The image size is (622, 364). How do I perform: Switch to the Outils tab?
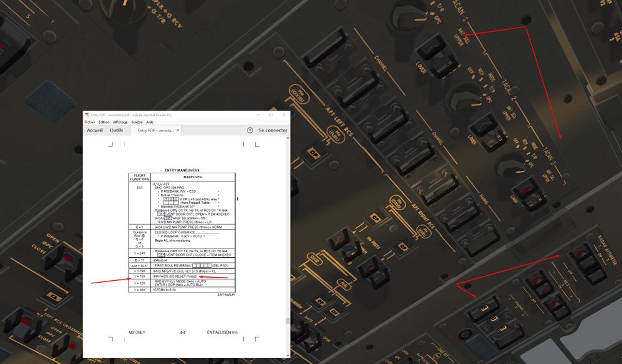[116, 130]
